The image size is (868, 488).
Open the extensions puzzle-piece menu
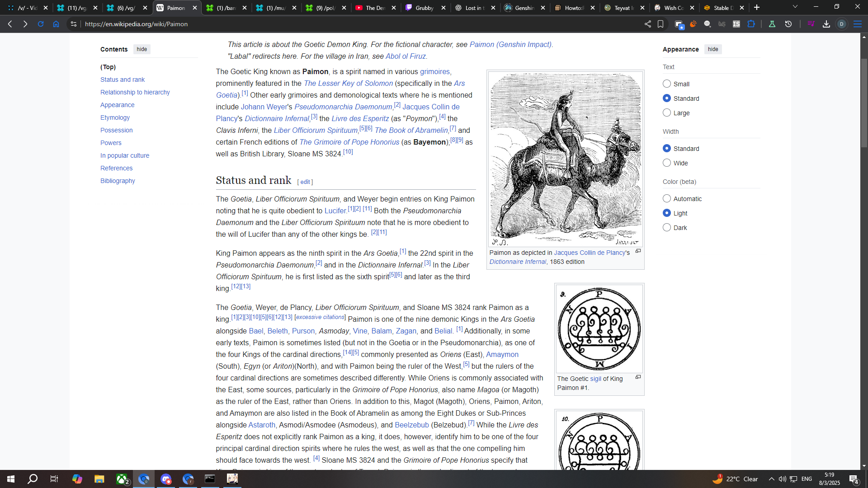pyautogui.click(x=751, y=24)
